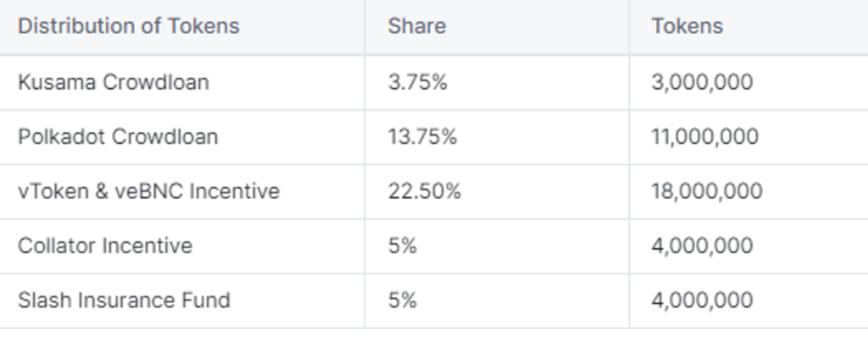The image size is (868, 337).
Task: Click the Tokens column header
Action: (687, 26)
